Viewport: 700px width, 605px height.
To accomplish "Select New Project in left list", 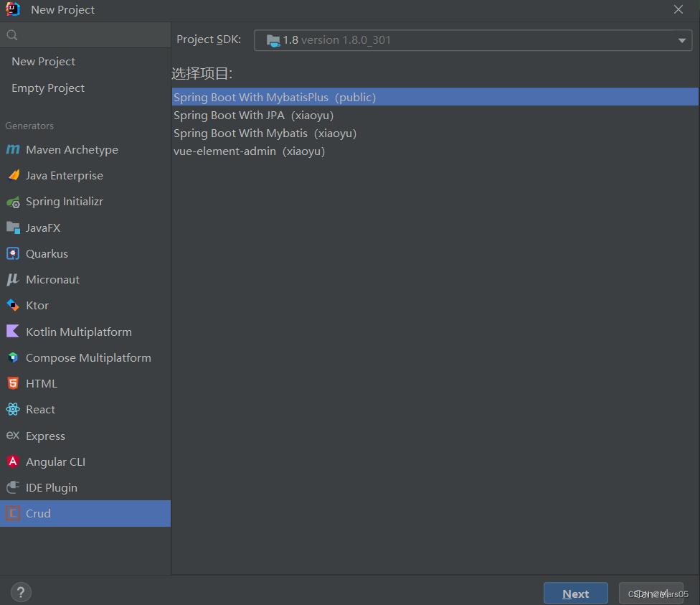I will pyautogui.click(x=43, y=61).
